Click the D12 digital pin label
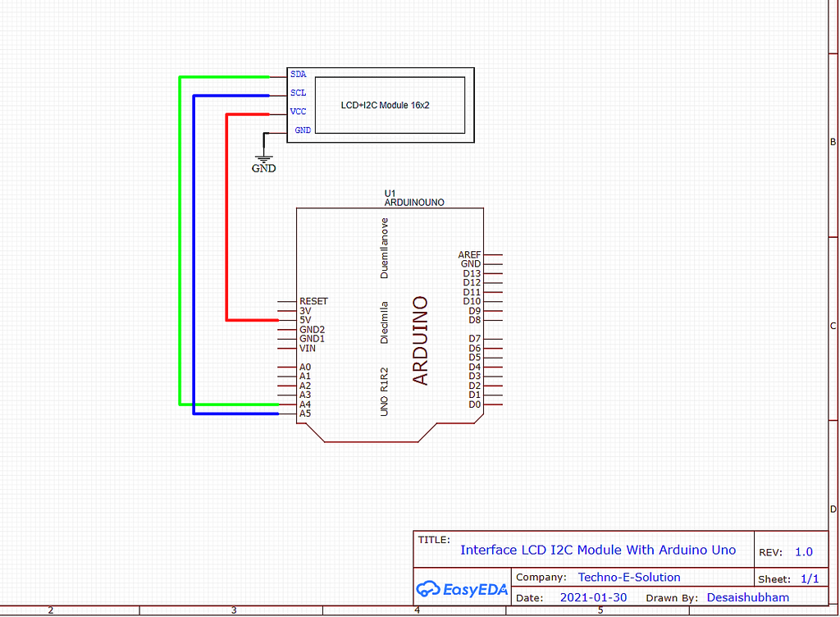The image size is (840, 617). (472, 282)
